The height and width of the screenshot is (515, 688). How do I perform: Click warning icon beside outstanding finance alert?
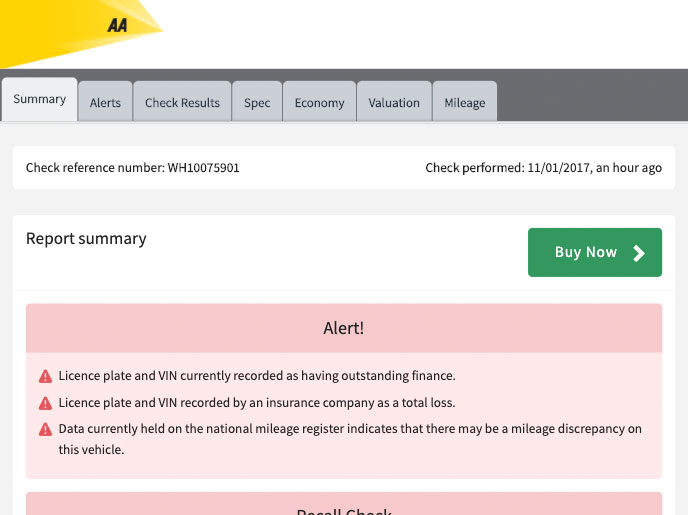point(45,377)
